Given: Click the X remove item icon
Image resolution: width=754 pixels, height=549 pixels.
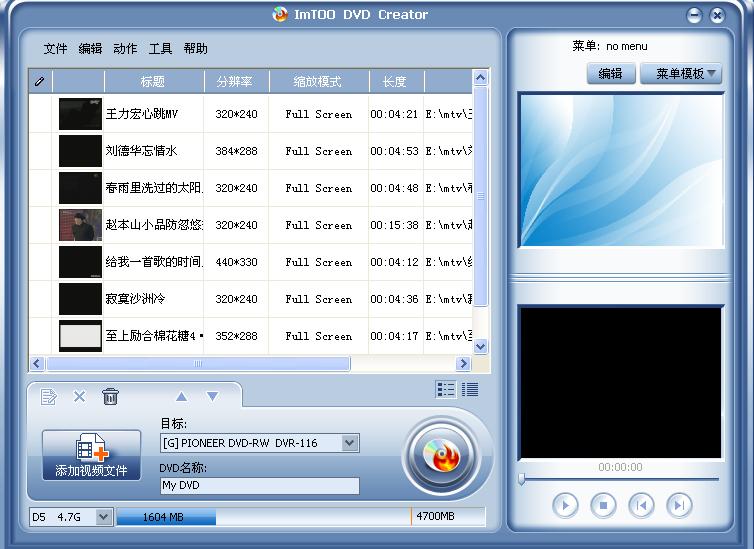Looking at the screenshot, I should (x=79, y=397).
